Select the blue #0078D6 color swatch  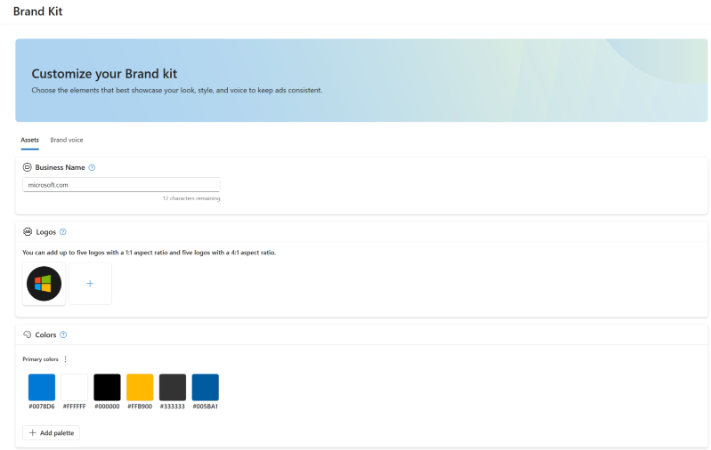click(x=42, y=387)
